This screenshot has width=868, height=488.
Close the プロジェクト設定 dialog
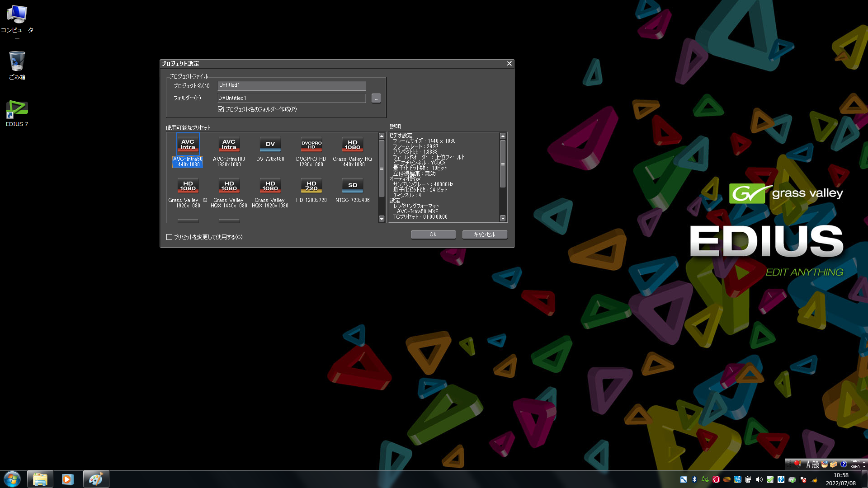pyautogui.click(x=509, y=64)
